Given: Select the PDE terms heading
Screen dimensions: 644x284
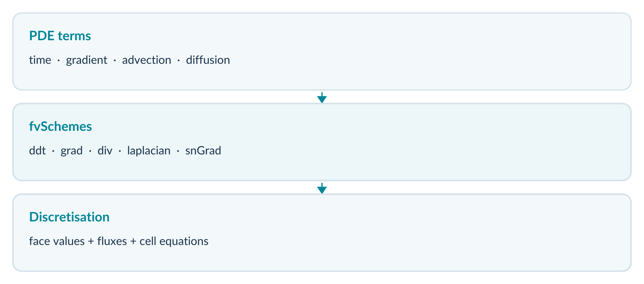Looking at the screenshot, I should click(x=60, y=36).
